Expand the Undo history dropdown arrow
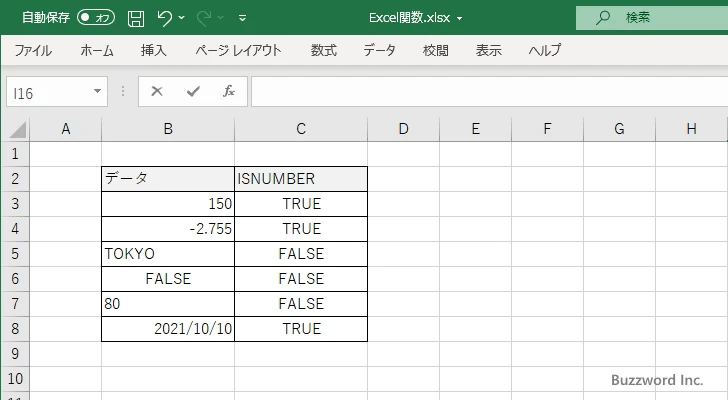The height and width of the screenshot is (400, 728). (181, 18)
